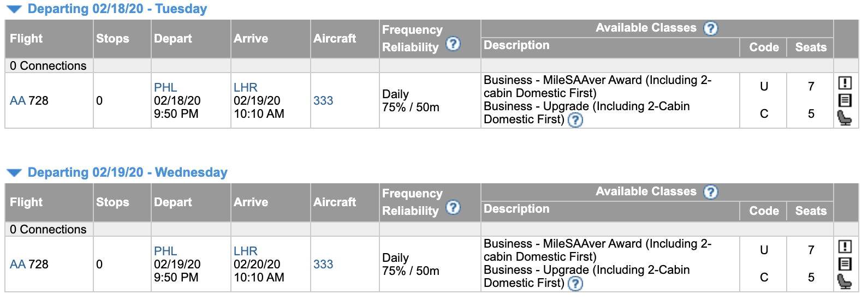Click LHR airport link arriving 02/20/20

tap(245, 251)
